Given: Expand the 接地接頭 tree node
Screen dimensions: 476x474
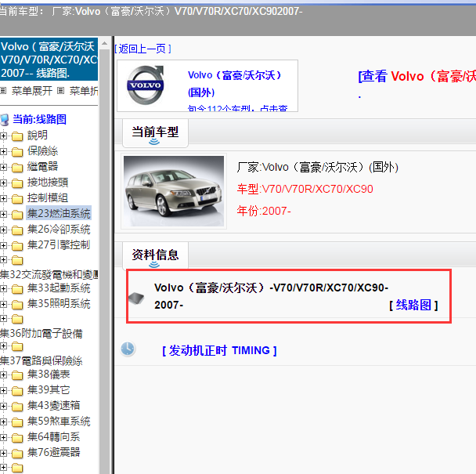Looking at the screenshot, I should point(3,183).
